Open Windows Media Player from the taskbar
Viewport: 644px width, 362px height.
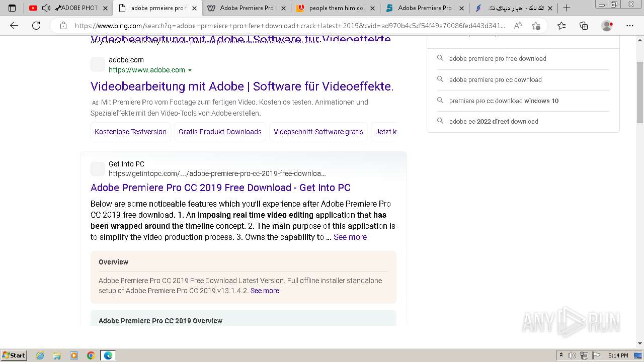74,355
